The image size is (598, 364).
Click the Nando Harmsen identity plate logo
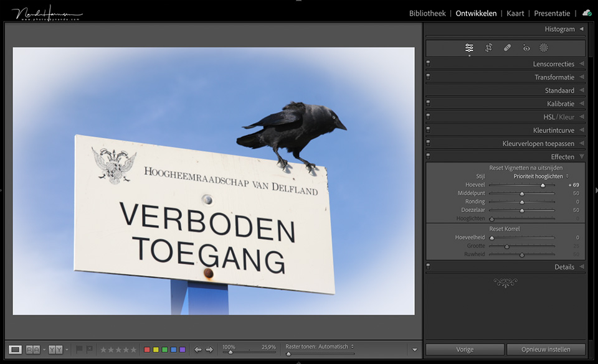47,13
